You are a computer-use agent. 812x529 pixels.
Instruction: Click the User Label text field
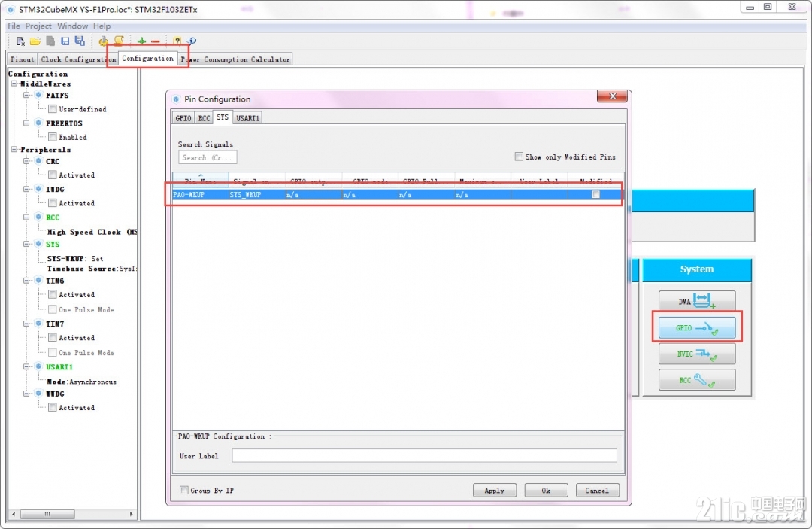click(424, 455)
